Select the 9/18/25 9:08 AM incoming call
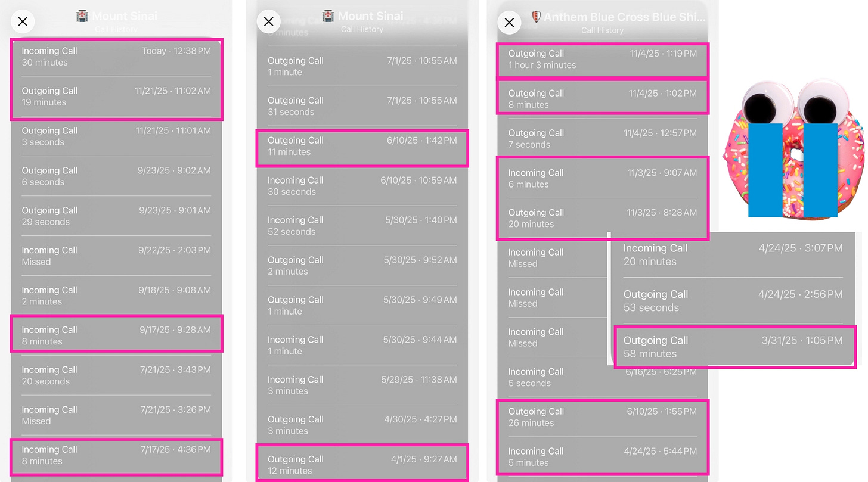This screenshot has height=482, width=868. [x=116, y=296]
